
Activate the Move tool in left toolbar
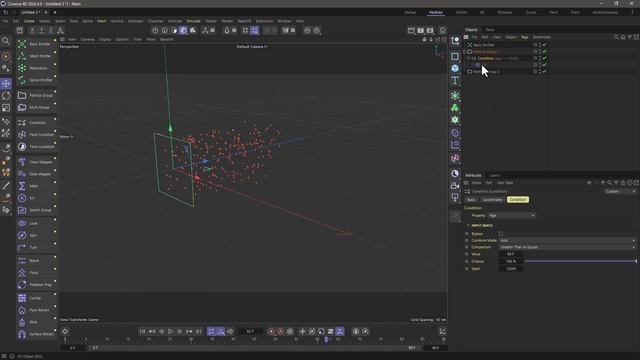[6, 84]
